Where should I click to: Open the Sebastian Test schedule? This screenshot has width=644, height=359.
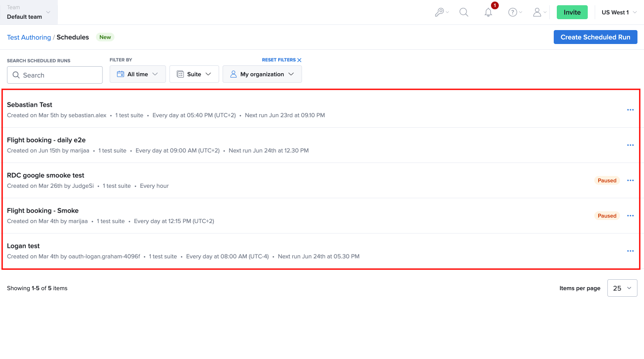[x=30, y=105]
